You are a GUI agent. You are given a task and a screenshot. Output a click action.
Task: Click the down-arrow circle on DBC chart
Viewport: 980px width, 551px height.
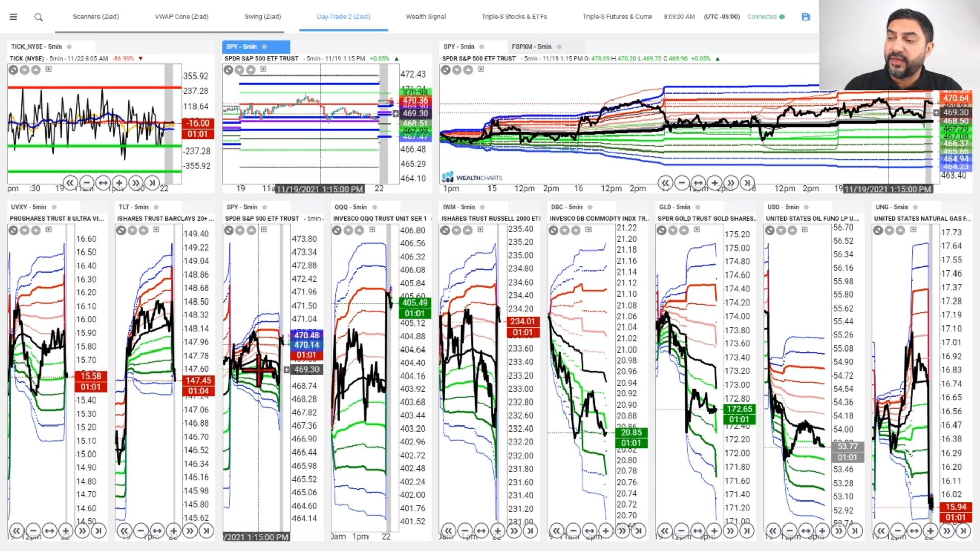pos(565,230)
